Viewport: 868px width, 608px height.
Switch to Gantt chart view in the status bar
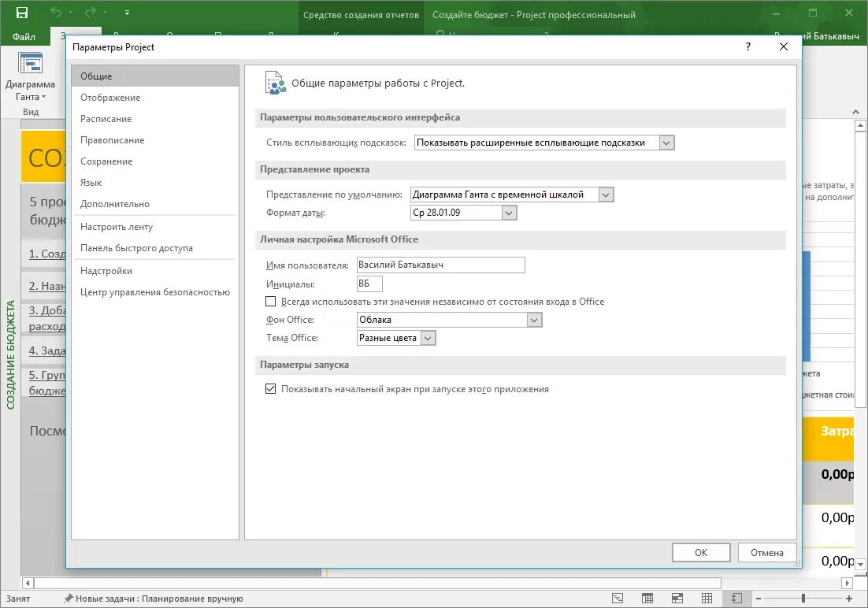point(618,598)
